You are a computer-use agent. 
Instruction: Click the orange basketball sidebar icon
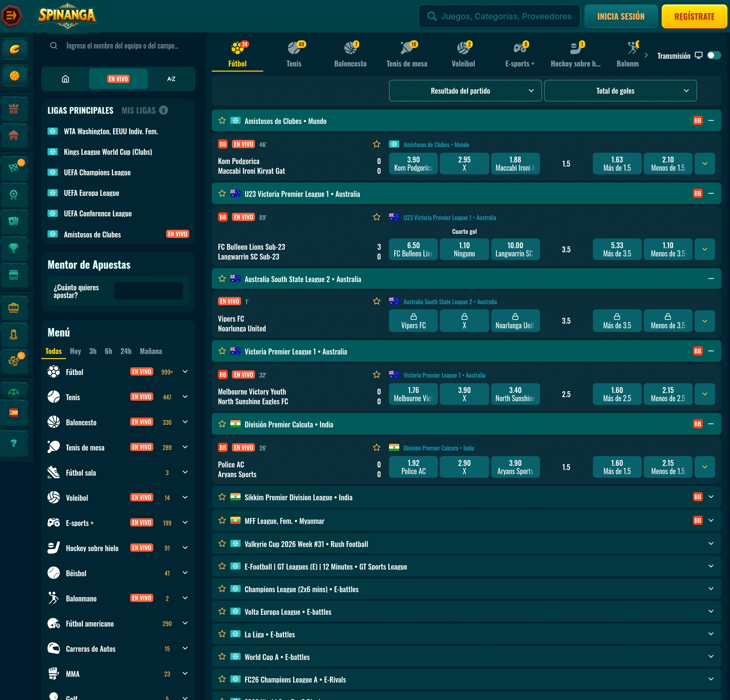15,75
